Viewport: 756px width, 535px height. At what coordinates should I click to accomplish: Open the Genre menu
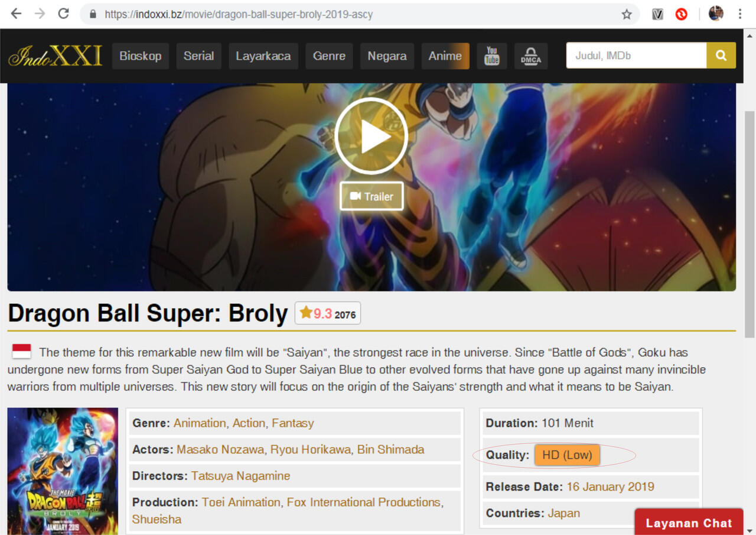[329, 56]
